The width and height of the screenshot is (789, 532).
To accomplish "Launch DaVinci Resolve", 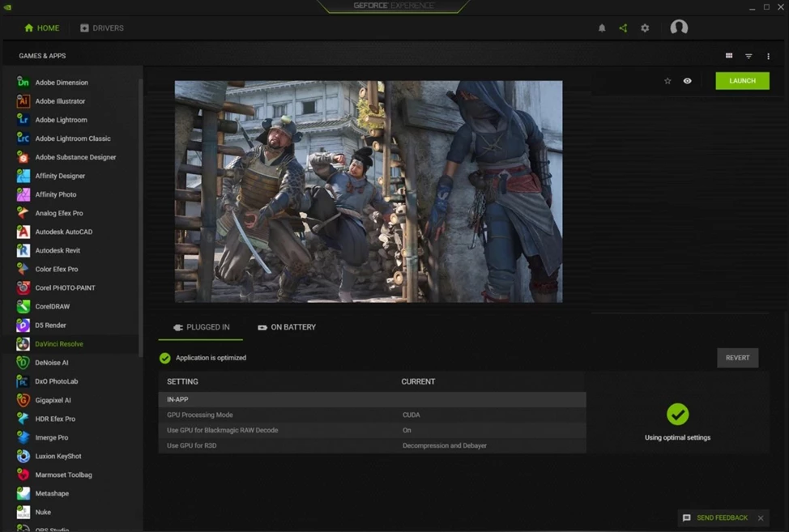I will (742, 81).
